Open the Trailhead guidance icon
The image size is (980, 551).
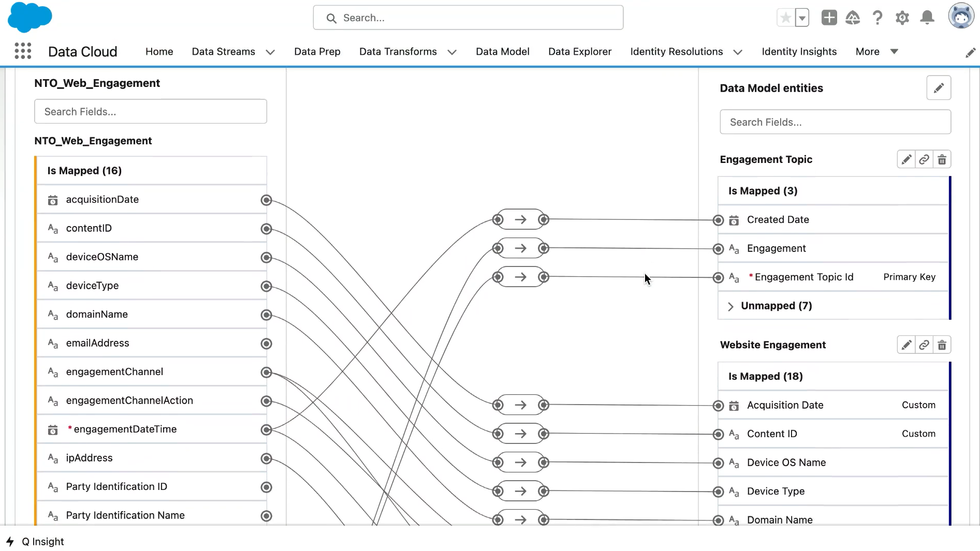coord(853,18)
